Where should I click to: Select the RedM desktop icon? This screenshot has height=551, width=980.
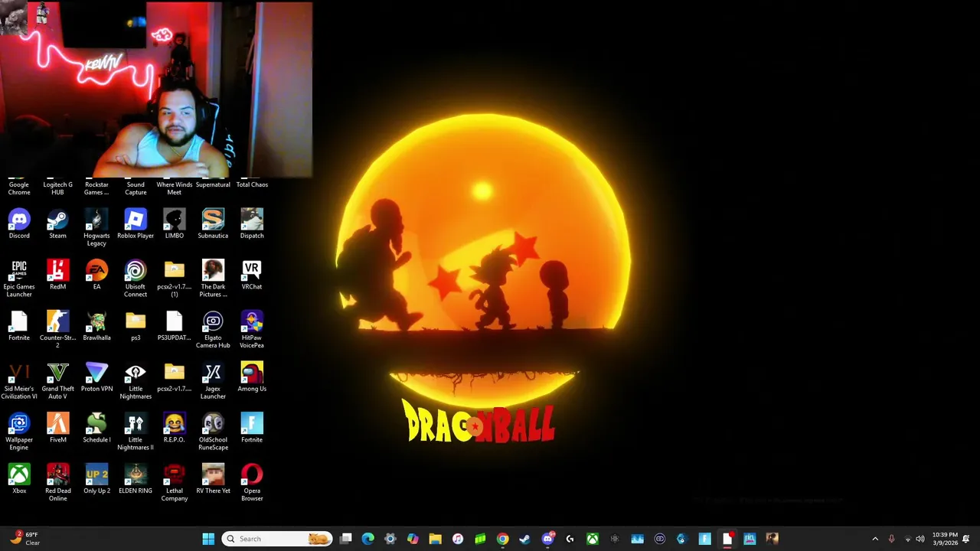tap(57, 275)
